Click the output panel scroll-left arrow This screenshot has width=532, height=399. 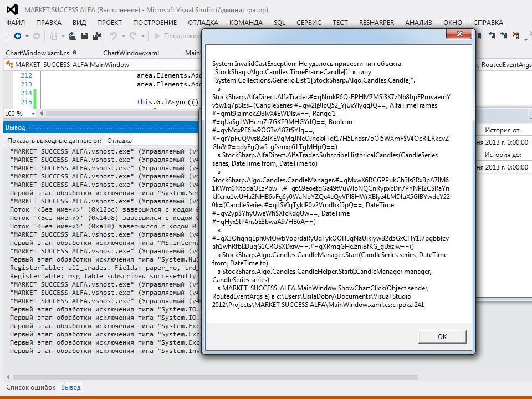click(x=8, y=377)
